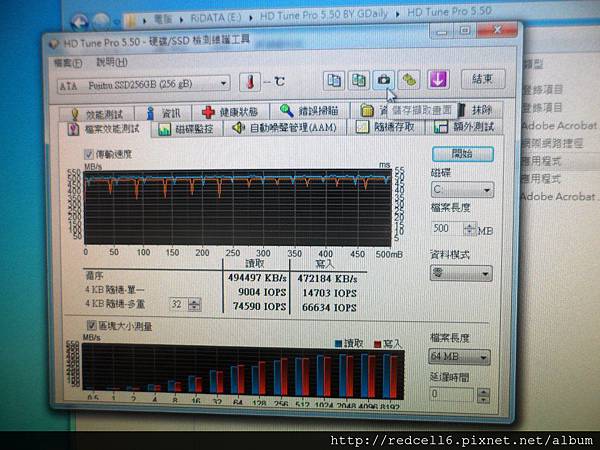Close the HD Tune Pro window
The image size is (600, 450).
[x=497, y=29]
